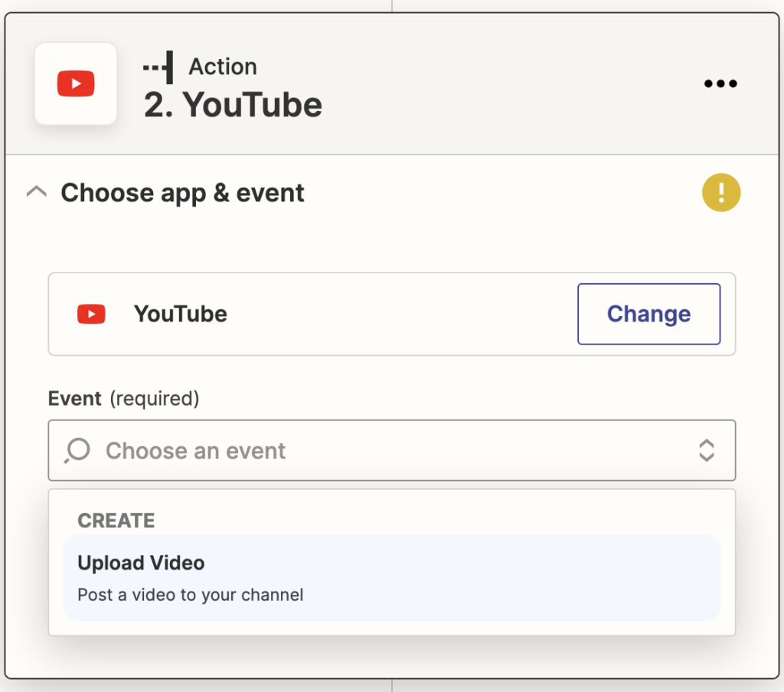The width and height of the screenshot is (784, 692).
Task: Click the Event (required) label
Action: (x=123, y=399)
